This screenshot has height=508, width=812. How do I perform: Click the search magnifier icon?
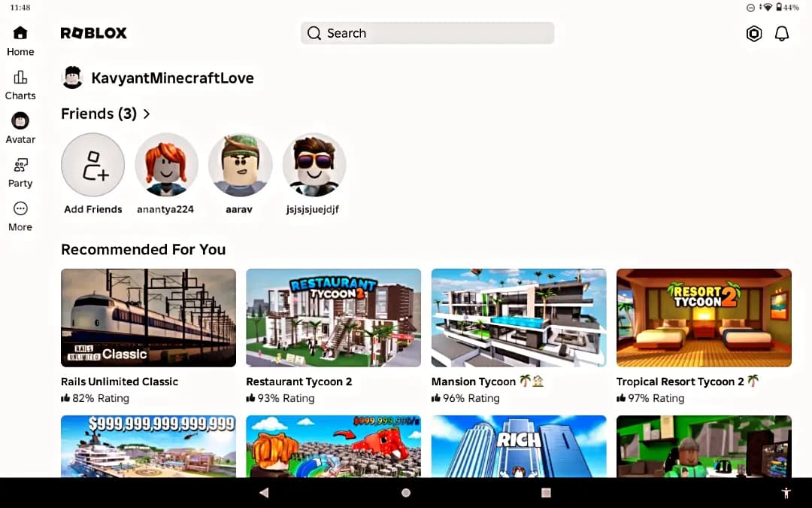(x=314, y=33)
